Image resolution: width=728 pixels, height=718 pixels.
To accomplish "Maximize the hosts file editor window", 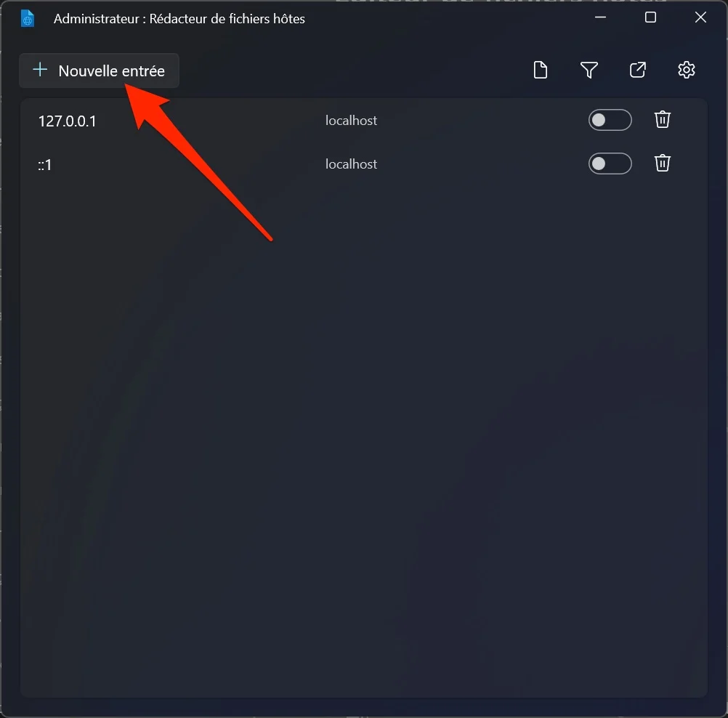I will pos(650,17).
